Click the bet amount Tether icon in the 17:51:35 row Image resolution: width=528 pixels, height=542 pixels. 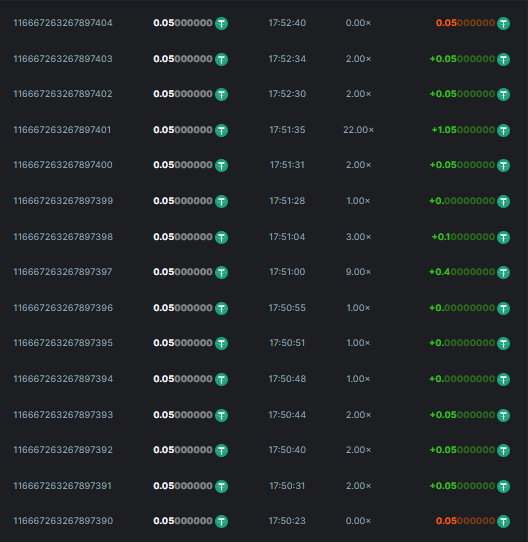pyautogui.click(x=221, y=130)
